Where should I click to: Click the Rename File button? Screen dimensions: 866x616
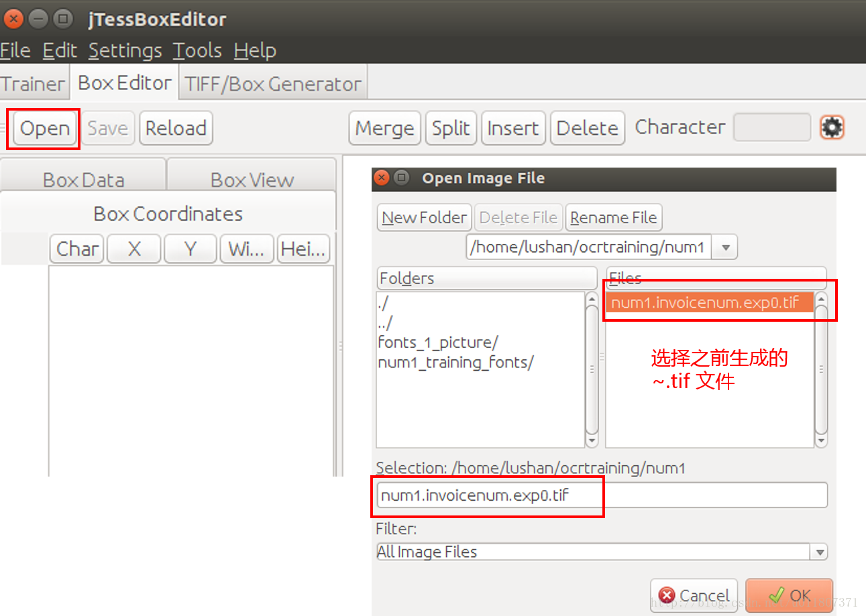pyautogui.click(x=614, y=218)
